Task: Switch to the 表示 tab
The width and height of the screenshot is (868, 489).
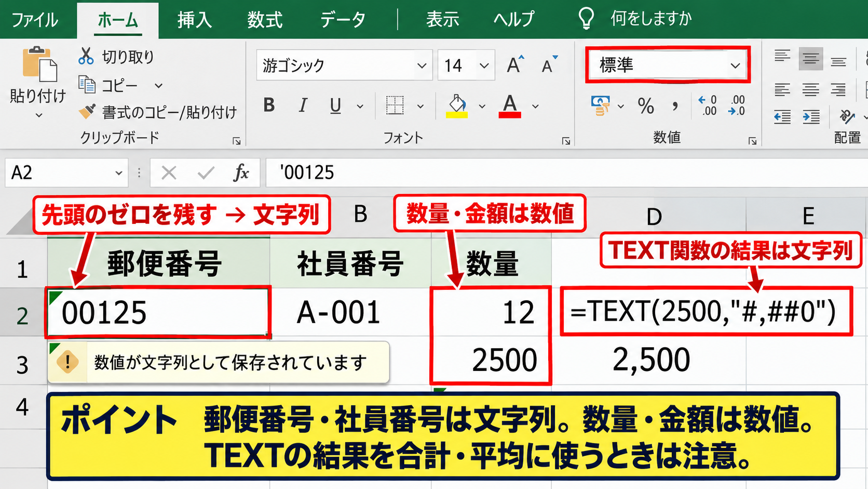Action: [x=443, y=20]
